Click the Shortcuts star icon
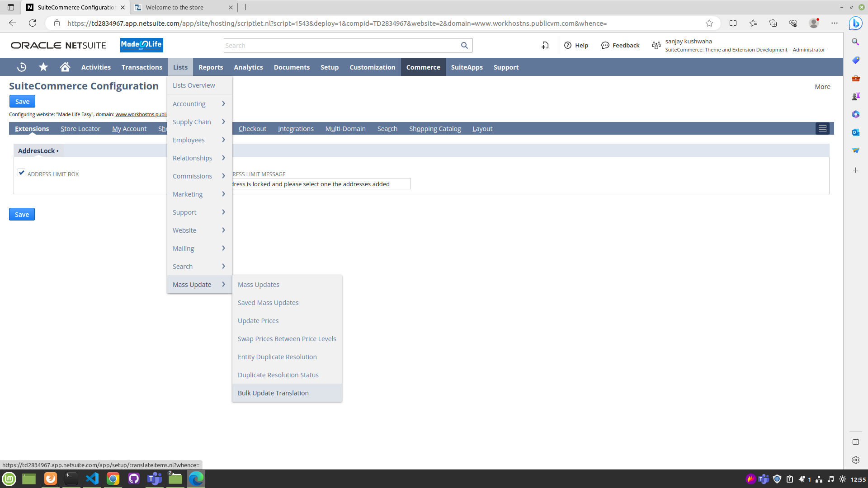 point(43,67)
